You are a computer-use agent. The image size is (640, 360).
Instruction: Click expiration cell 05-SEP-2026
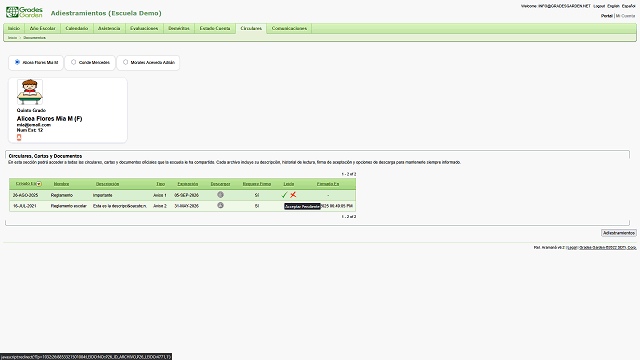[187, 195]
